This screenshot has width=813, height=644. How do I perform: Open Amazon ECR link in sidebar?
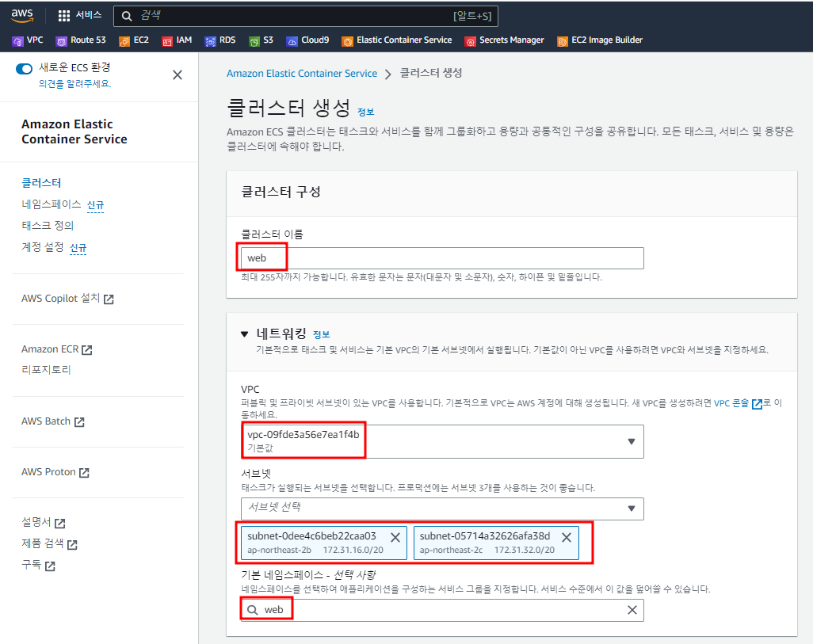point(50,349)
